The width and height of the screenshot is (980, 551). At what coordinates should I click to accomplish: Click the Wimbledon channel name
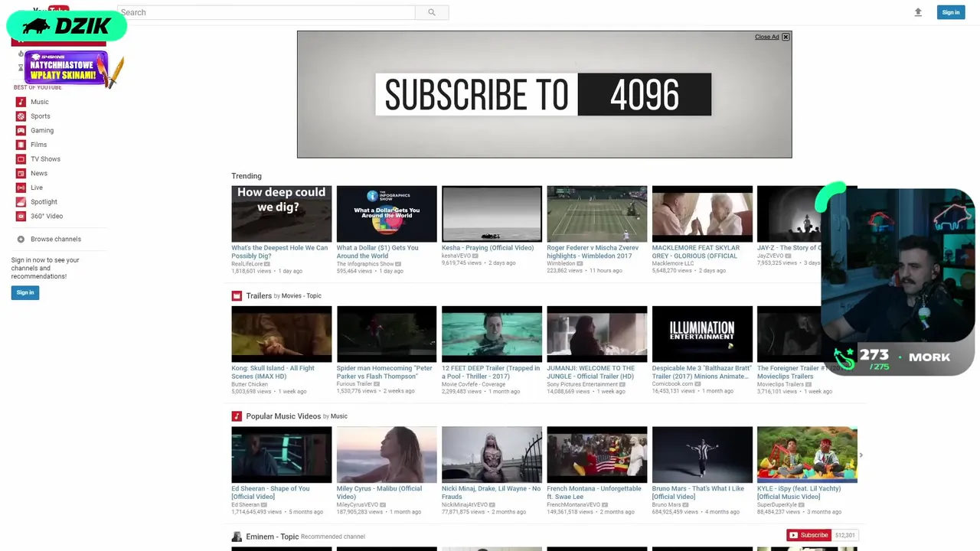pyautogui.click(x=560, y=264)
